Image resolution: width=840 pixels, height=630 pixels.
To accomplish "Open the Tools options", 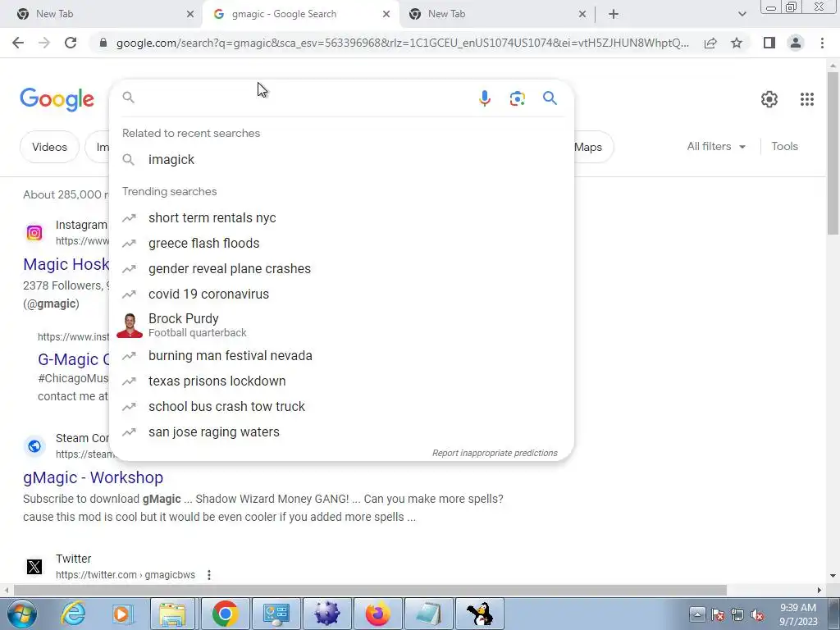I will 784,146.
